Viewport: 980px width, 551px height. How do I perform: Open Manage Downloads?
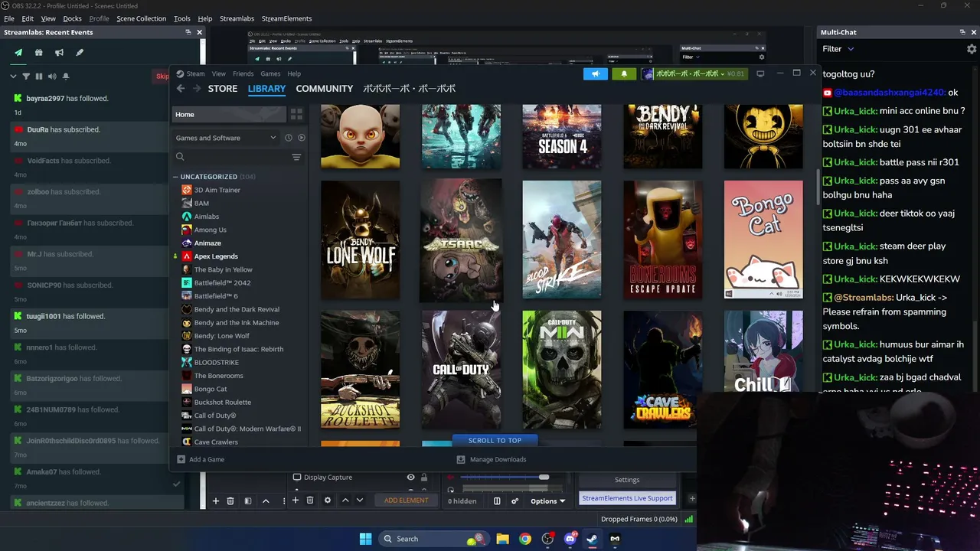(x=492, y=460)
